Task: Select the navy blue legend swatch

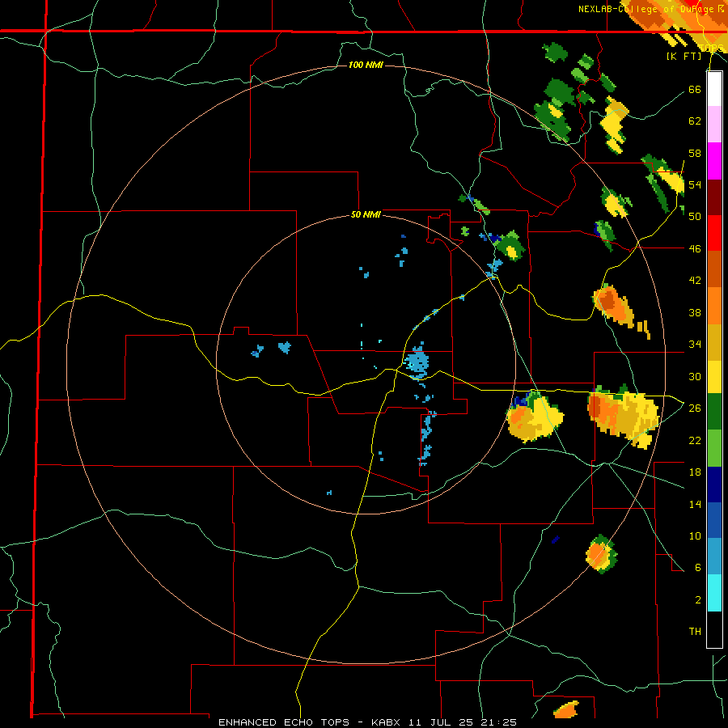Action: (714, 485)
